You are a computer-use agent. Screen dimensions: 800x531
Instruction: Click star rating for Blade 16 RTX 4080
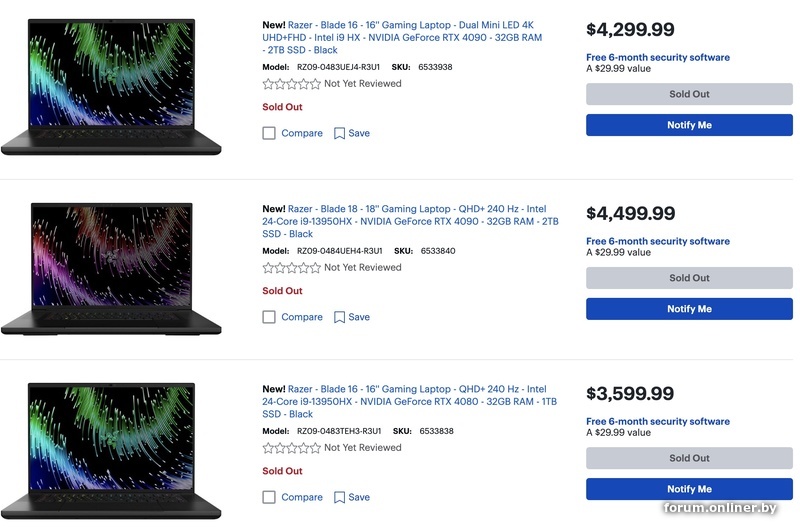point(291,448)
